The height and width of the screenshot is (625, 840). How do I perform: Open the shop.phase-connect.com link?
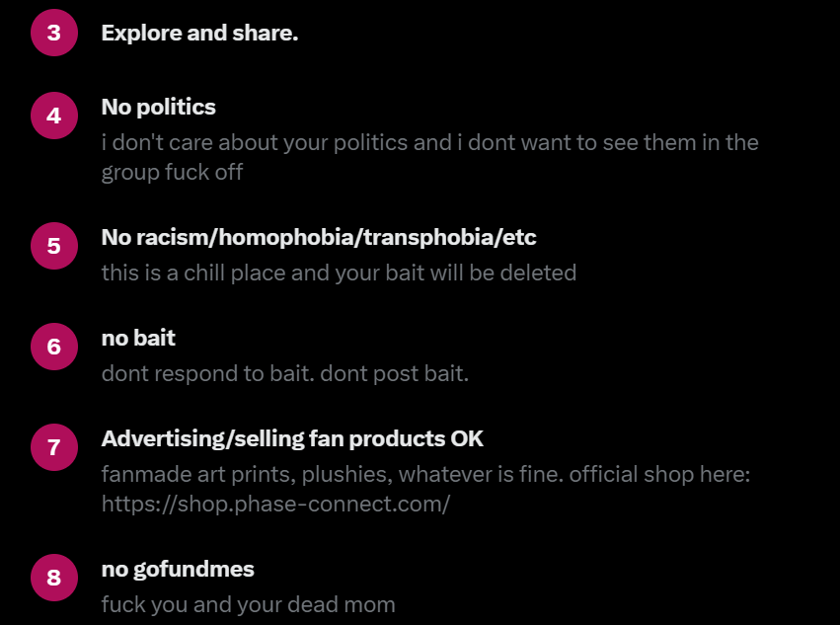tap(276, 505)
